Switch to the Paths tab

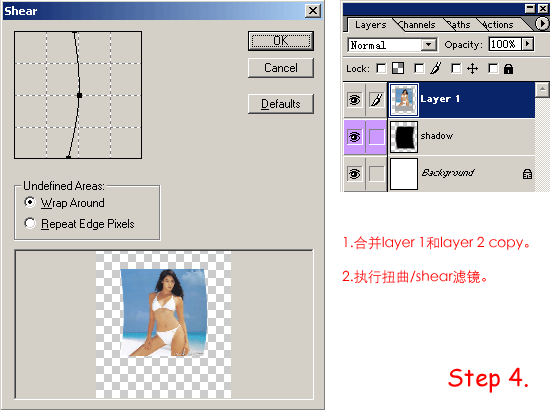point(459,25)
